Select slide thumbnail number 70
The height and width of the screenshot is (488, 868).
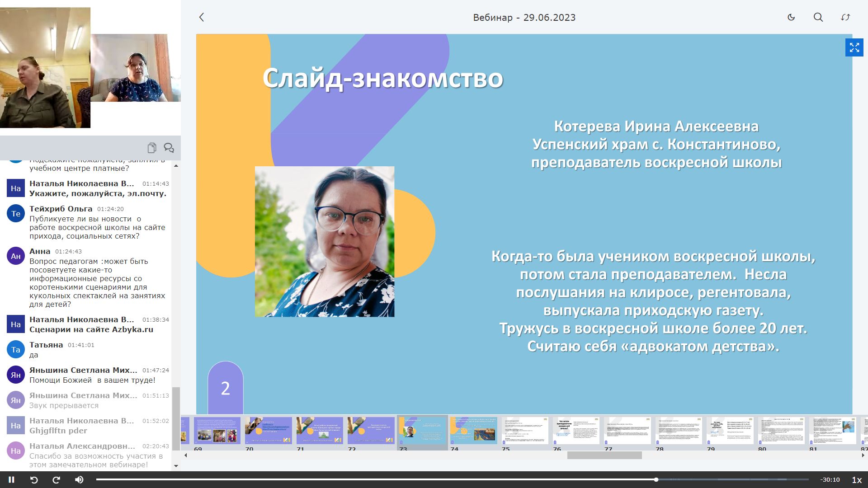[268, 430]
